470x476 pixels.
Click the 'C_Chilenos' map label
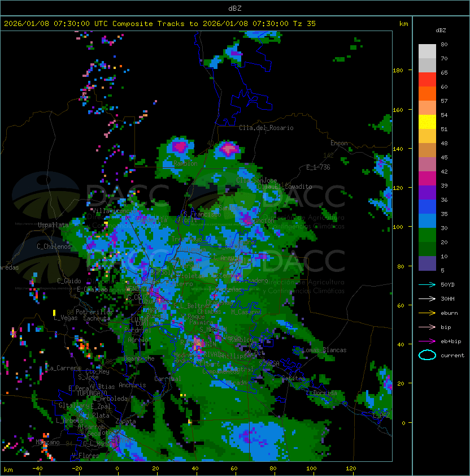coord(54,246)
